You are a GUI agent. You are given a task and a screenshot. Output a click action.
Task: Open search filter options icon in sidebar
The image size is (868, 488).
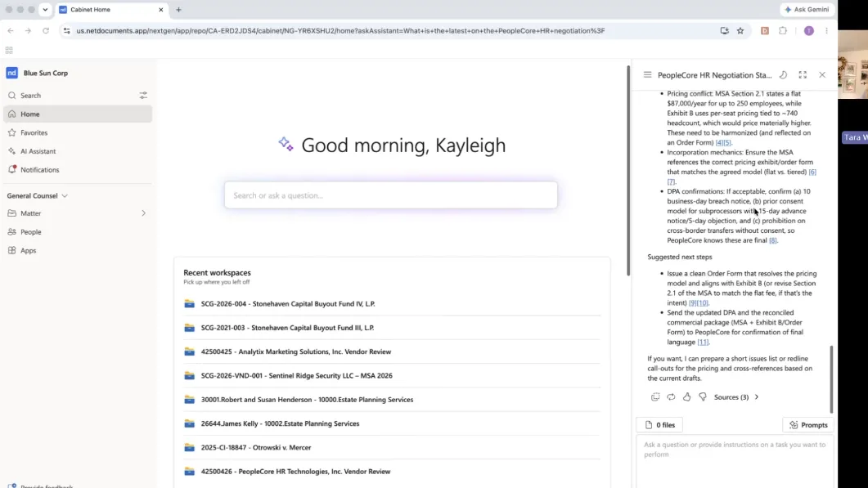click(143, 96)
